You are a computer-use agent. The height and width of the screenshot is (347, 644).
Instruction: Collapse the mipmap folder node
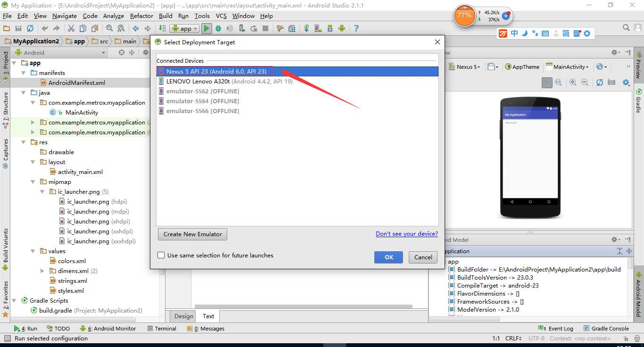coord(33,182)
